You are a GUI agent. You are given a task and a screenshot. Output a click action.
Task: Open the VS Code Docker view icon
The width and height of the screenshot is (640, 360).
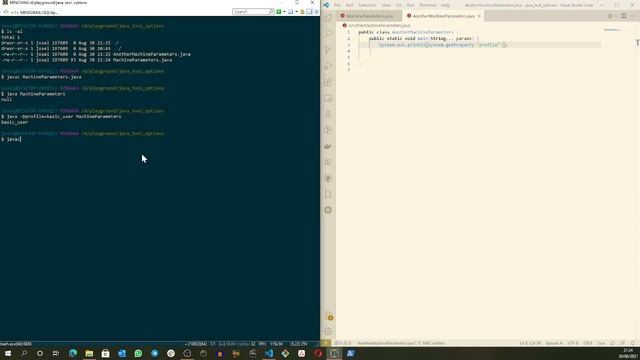tap(328, 146)
